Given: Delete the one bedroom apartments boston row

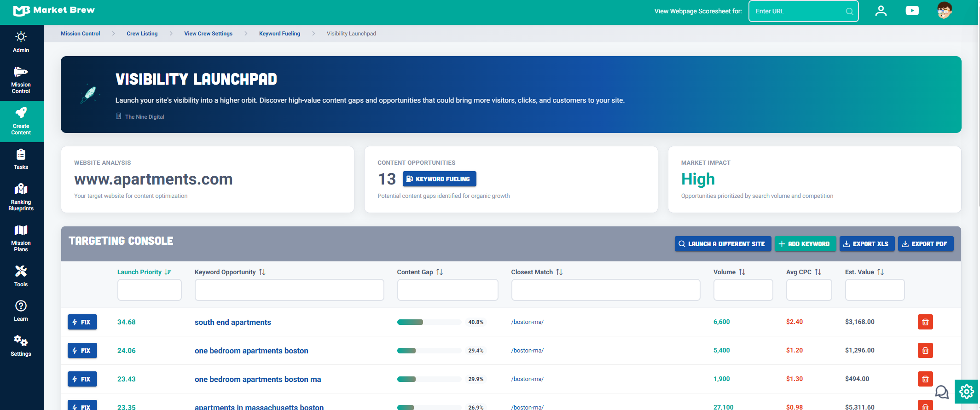Looking at the screenshot, I should (925, 351).
